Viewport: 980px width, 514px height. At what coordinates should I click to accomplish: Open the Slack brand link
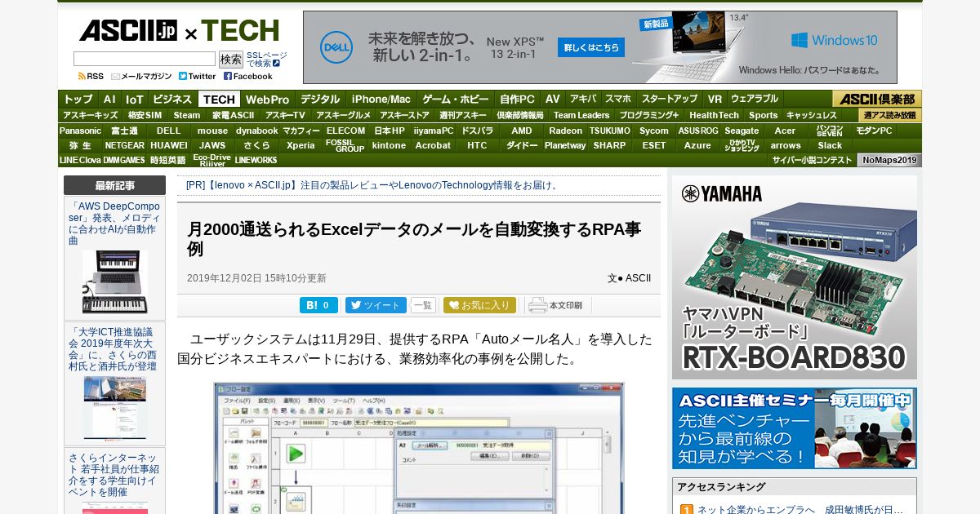pos(830,145)
